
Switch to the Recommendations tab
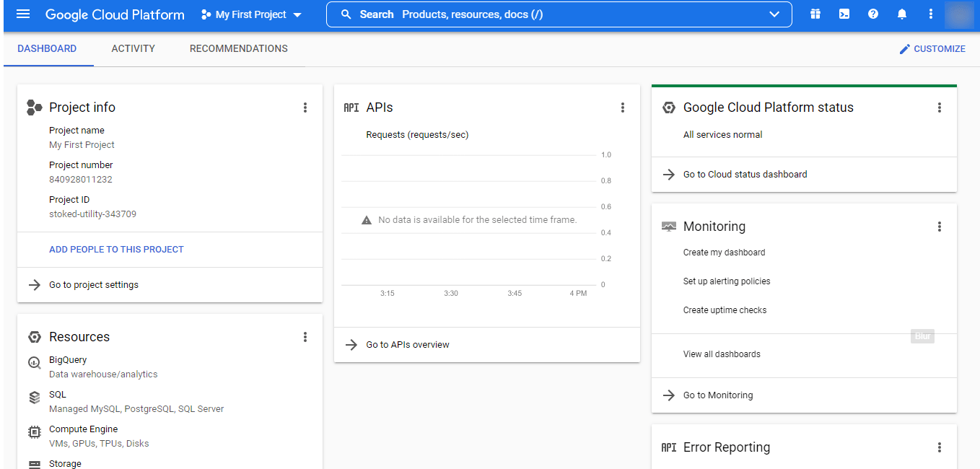pyautogui.click(x=239, y=49)
